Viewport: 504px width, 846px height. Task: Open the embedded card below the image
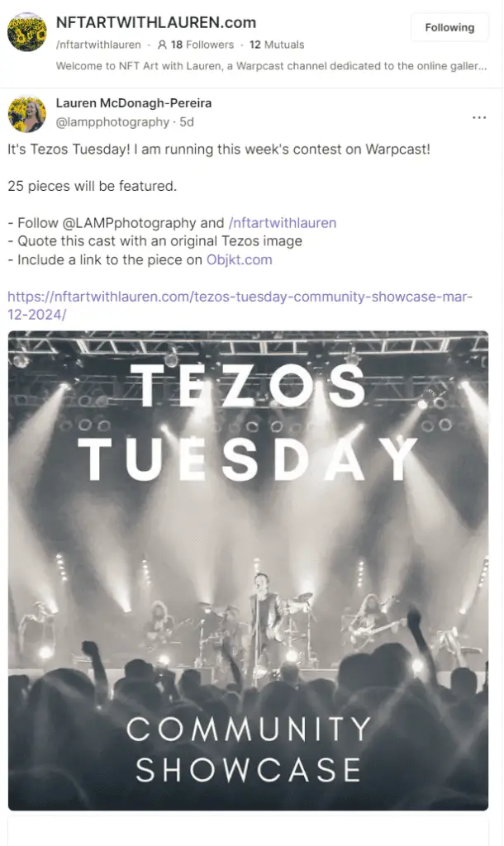[248, 831]
